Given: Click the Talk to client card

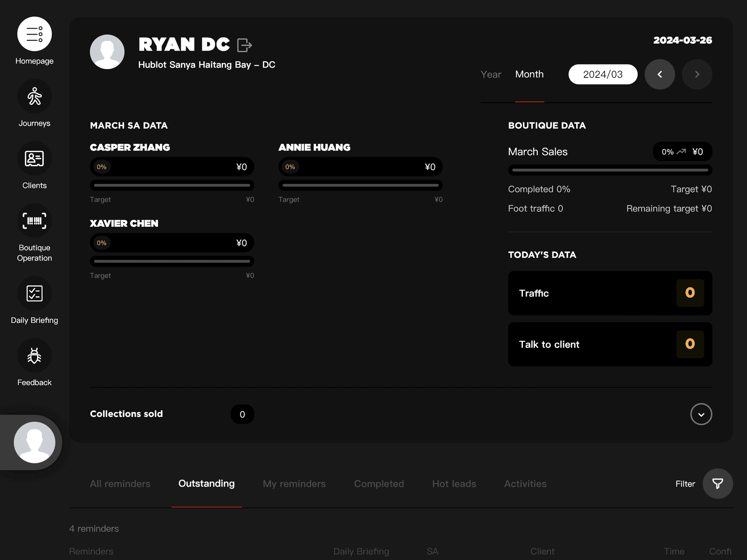Looking at the screenshot, I should [610, 344].
